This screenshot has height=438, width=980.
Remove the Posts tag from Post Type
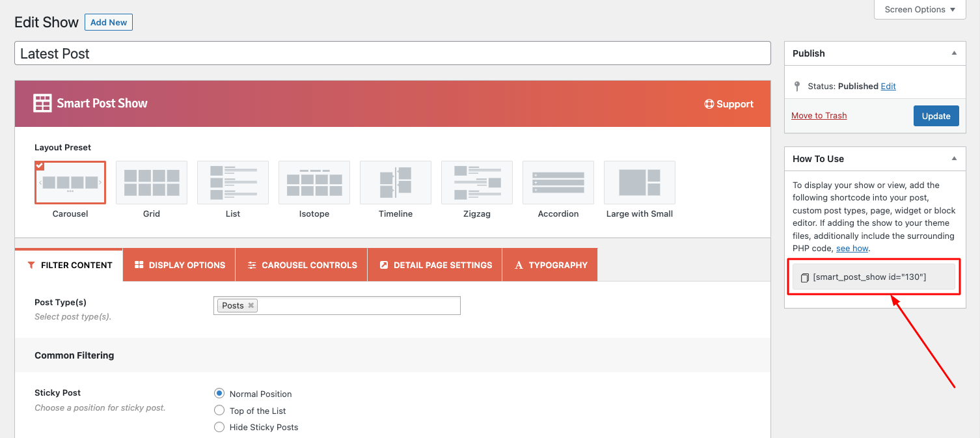[x=251, y=306]
